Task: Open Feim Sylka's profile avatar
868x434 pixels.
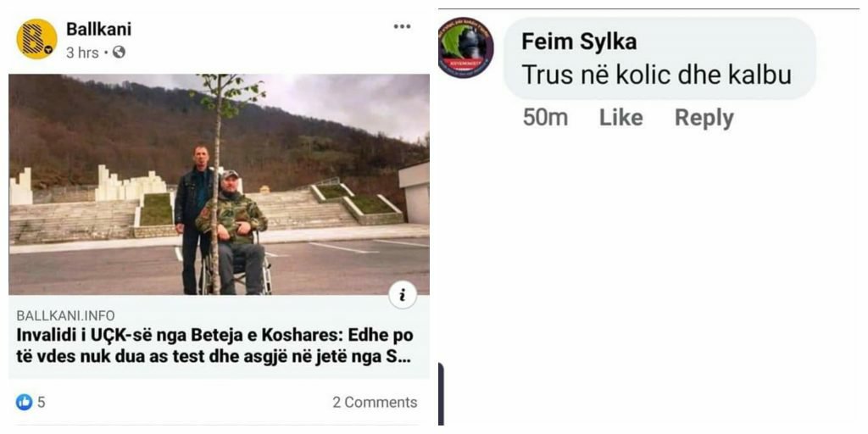Action: coord(465,48)
